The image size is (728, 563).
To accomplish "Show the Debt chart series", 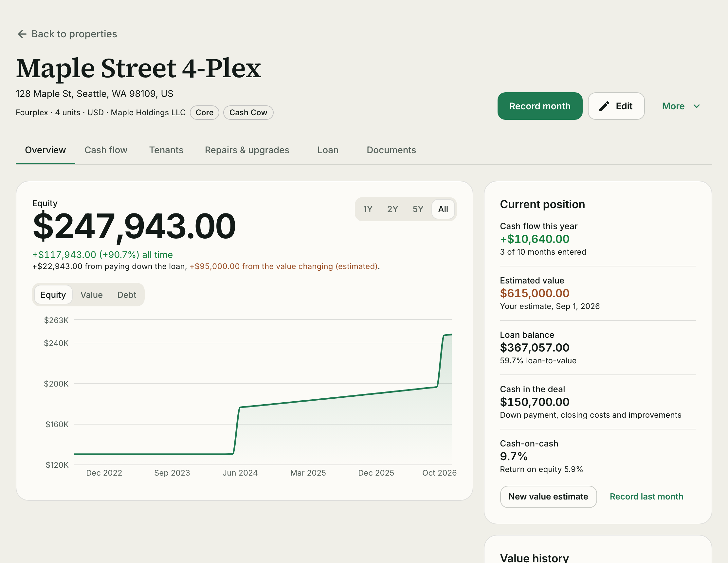I will point(127,295).
